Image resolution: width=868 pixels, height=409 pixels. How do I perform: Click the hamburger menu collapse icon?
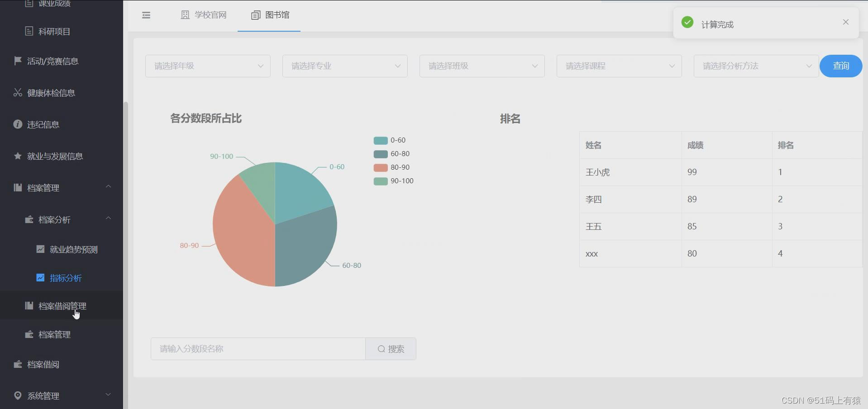click(x=146, y=15)
